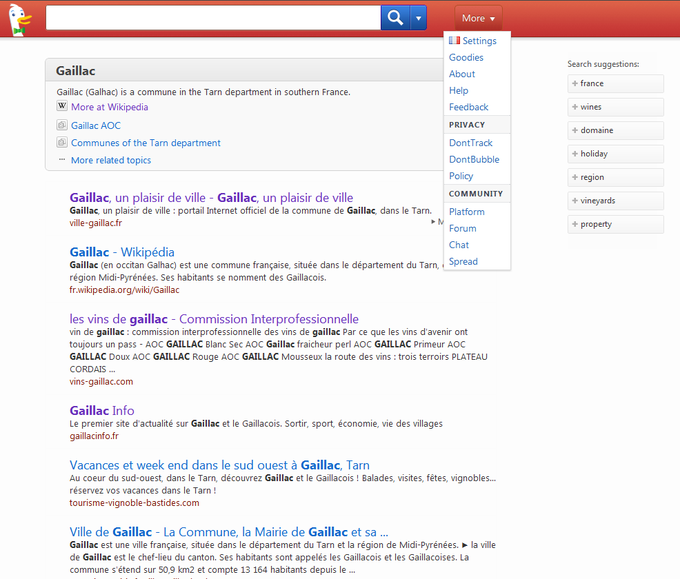Click the gaillacinfo.fr URL
Screen dimensions: 680x579
pos(94,436)
